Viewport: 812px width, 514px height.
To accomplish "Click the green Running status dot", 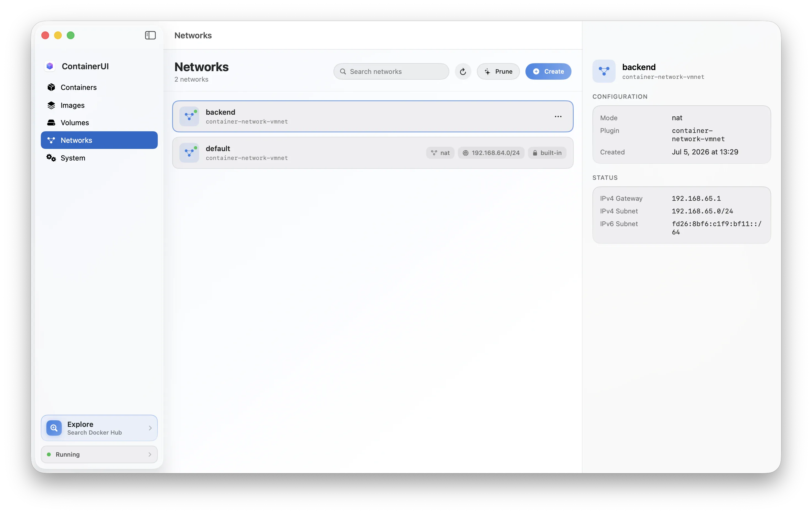I will point(49,454).
